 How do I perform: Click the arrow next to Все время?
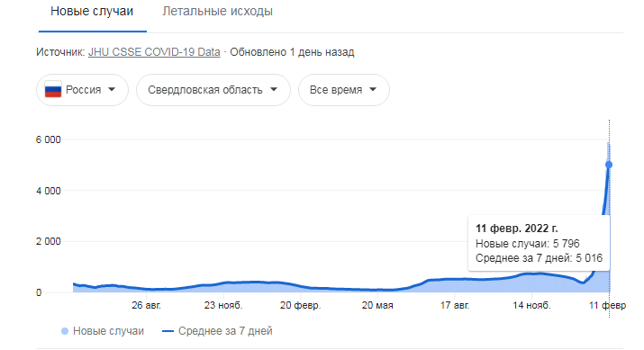pos(373,89)
